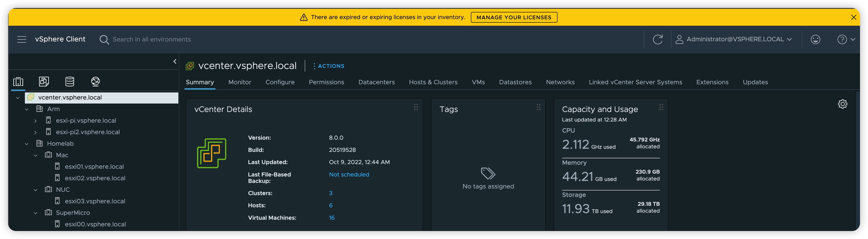Screen dimensions: 868x239
Task: Click the search magnifier icon
Action: click(104, 40)
